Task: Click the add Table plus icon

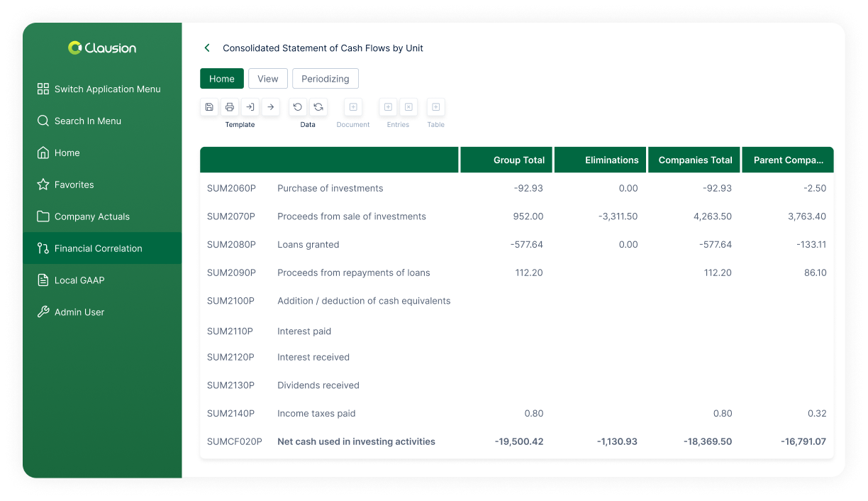Action: tap(436, 107)
